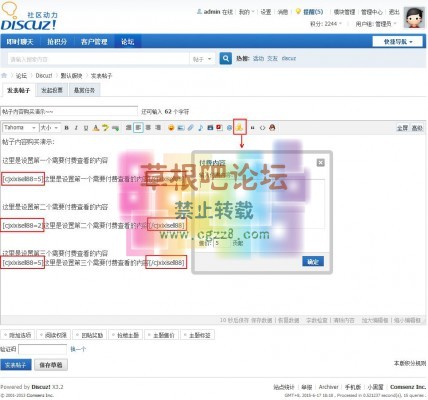This screenshot has height=400, width=428.
Task: Open the Tahoma font dropdown
Action: [x=20, y=128]
